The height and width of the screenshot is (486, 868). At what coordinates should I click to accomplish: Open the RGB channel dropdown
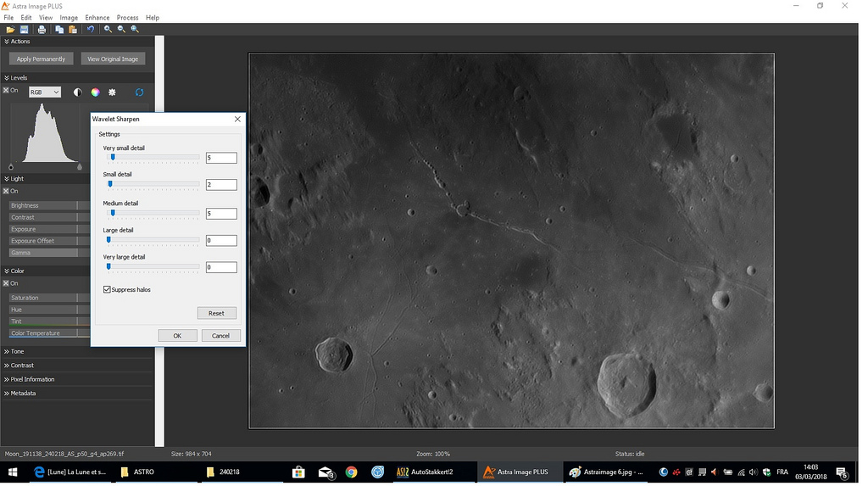[x=45, y=92]
